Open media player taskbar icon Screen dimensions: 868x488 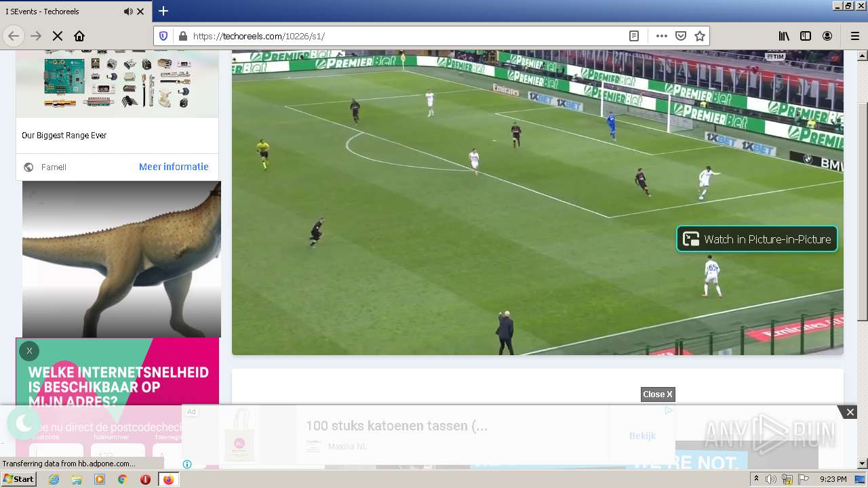click(100, 479)
